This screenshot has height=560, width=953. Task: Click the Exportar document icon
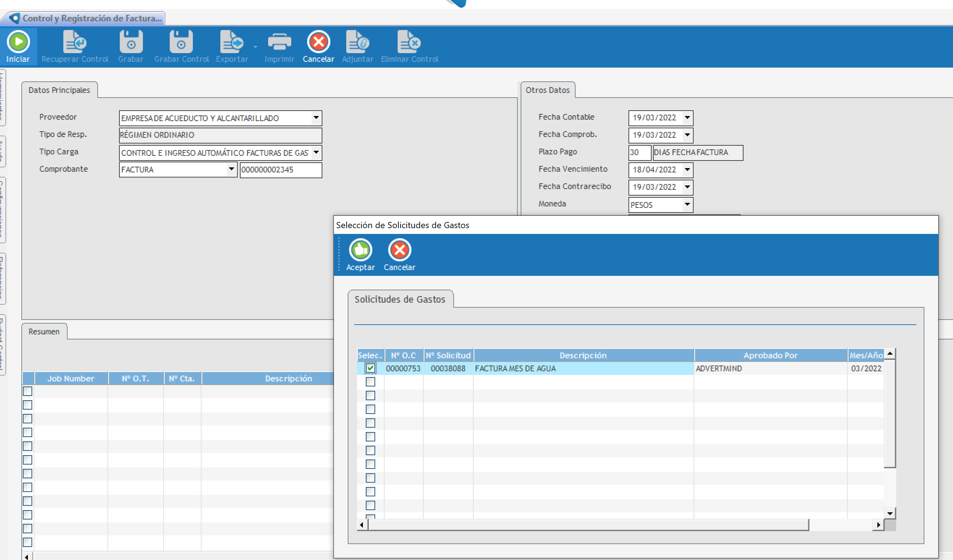pyautogui.click(x=232, y=42)
